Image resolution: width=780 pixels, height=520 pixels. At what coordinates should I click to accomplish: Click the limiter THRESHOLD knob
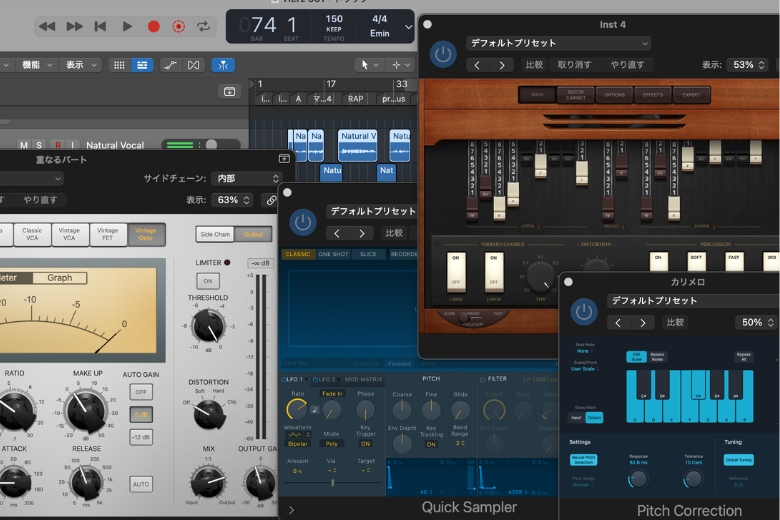[208, 326]
